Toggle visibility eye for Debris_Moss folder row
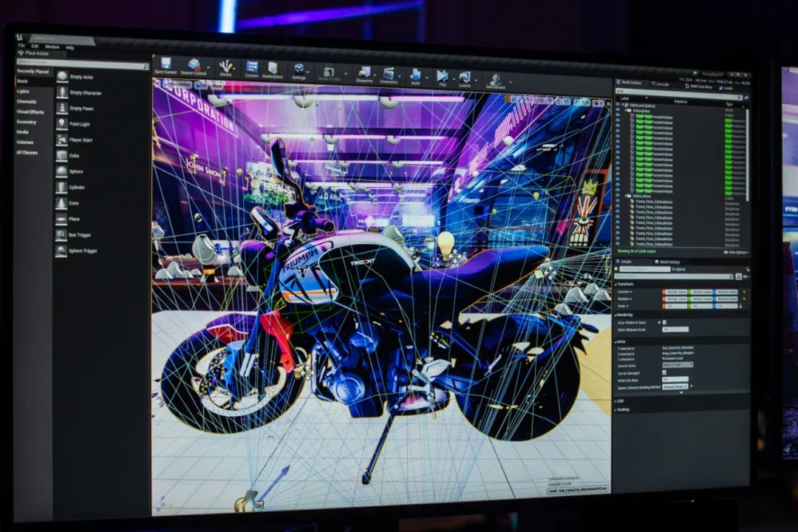 pyautogui.click(x=618, y=196)
